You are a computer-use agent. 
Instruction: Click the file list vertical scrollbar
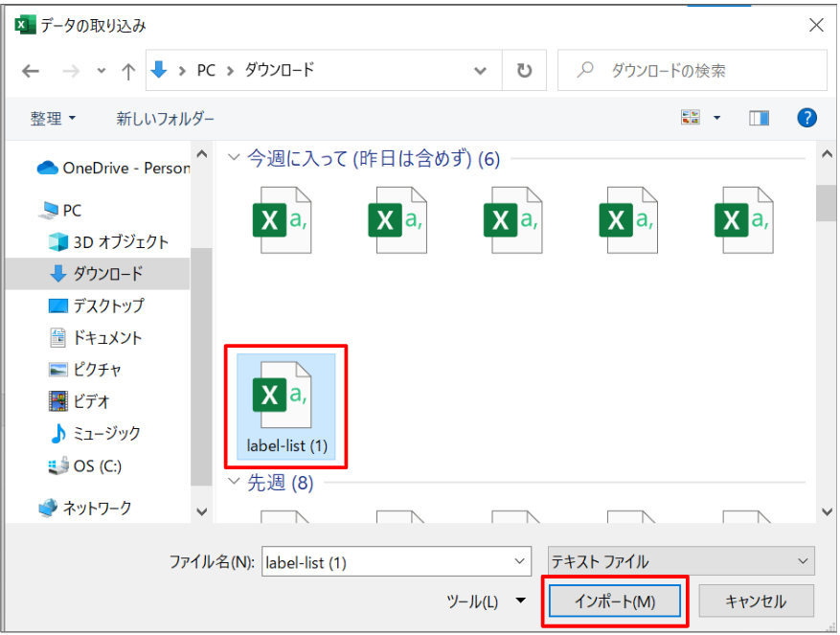click(x=825, y=335)
